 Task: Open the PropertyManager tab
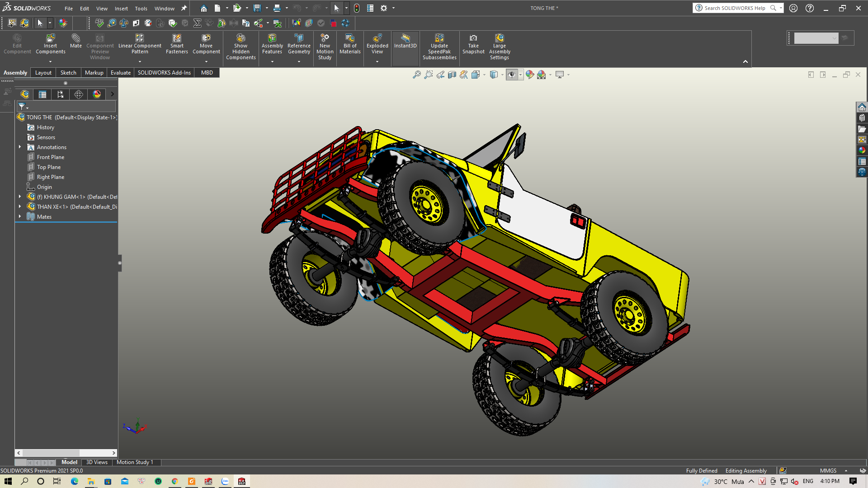[x=42, y=94]
